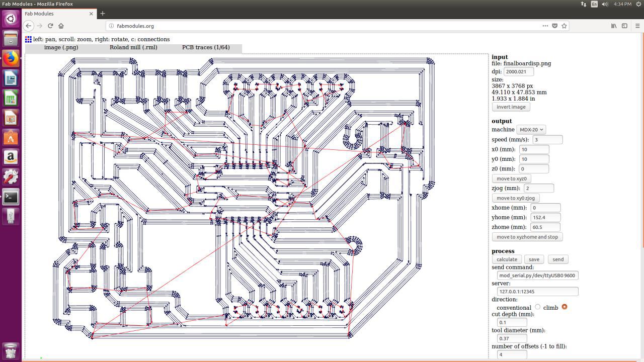Open the page actions three-dot menu
Image resolution: width=644 pixels, height=362 pixels.
pos(545,26)
